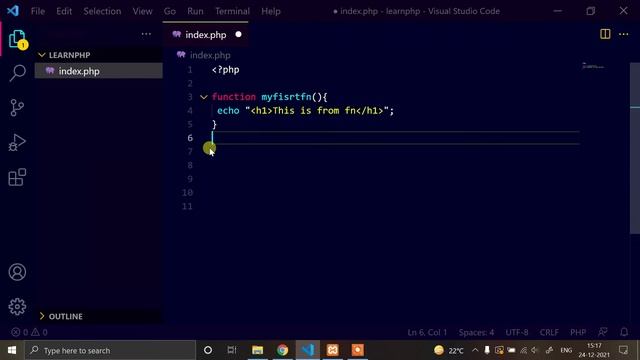This screenshot has width=640, height=360.
Task: Click the myfisrtfn function name
Action: click(x=286, y=97)
